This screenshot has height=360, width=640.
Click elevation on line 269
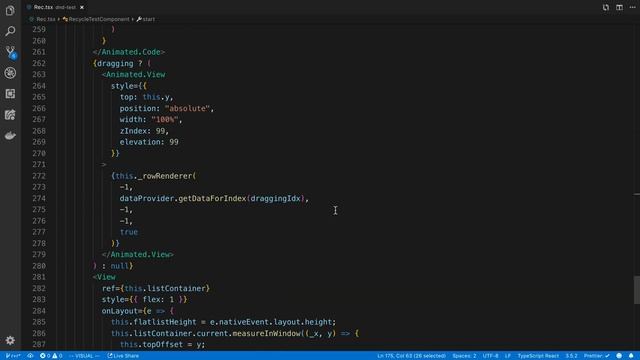pos(140,142)
